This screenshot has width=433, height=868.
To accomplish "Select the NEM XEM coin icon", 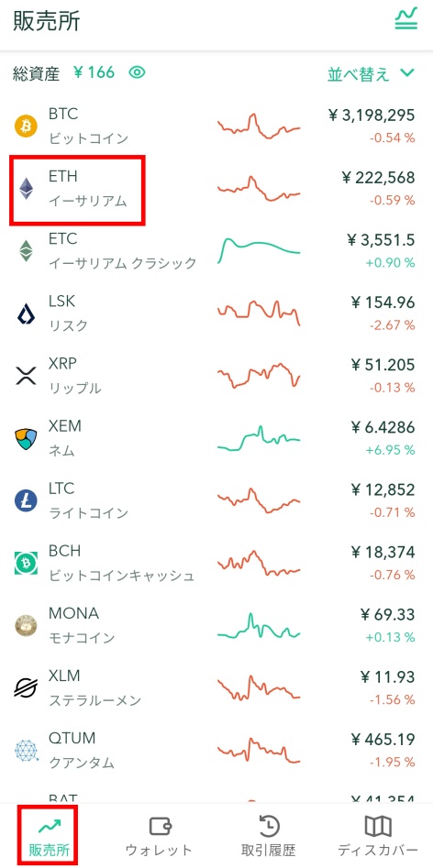I will 26,439.
